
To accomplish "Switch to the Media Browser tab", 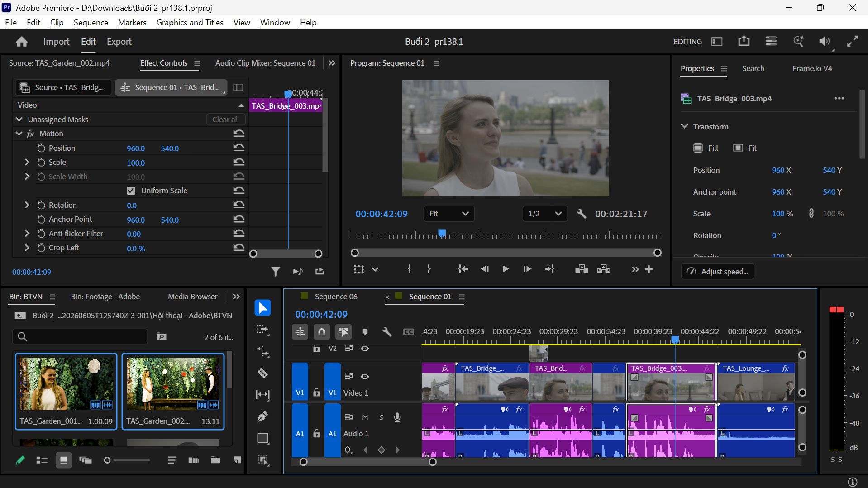I will click(x=192, y=297).
